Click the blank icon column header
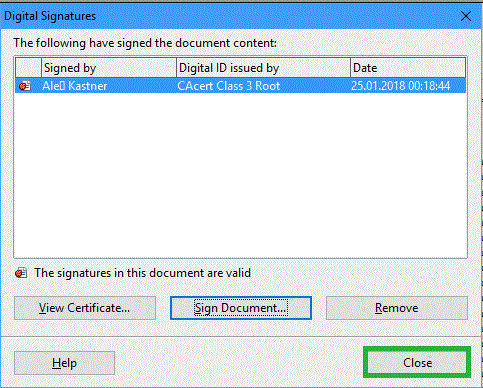 (x=28, y=68)
